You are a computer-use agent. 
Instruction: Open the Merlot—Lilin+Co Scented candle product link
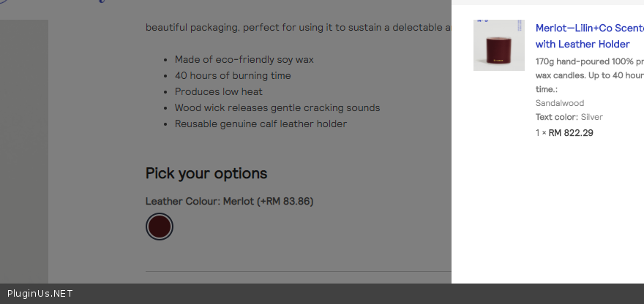coord(589,28)
